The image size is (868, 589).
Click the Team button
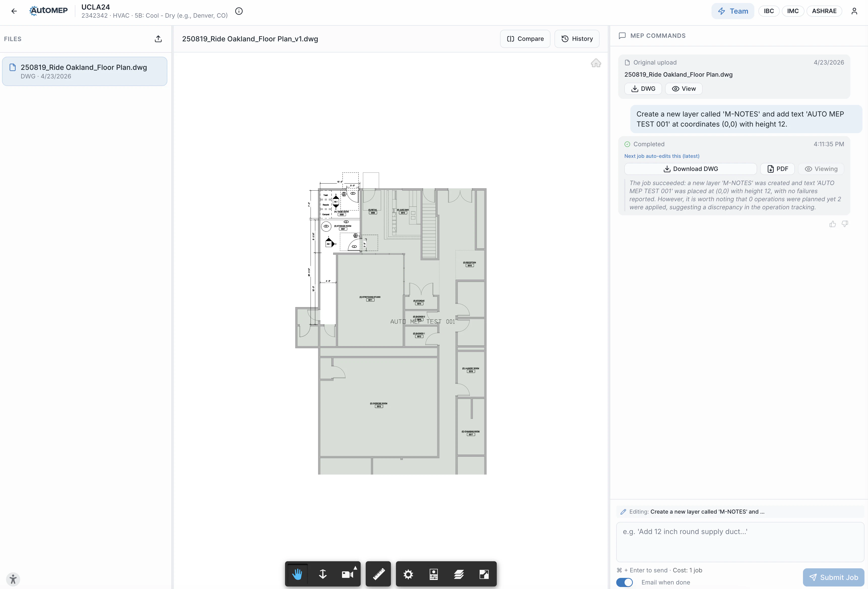(x=732, y=11)
